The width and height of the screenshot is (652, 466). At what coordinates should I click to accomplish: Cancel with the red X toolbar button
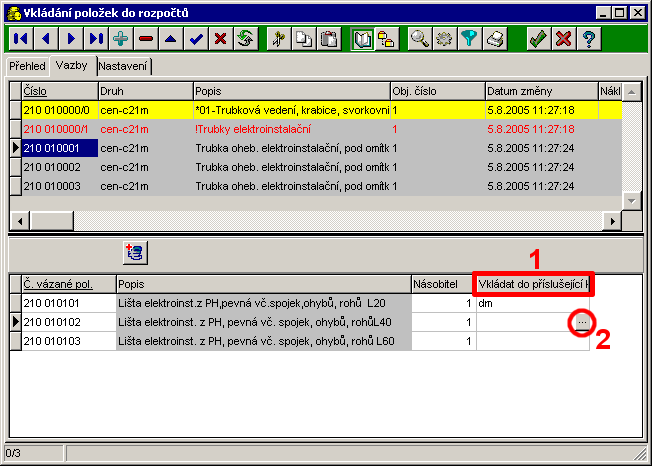pos(563,39)
